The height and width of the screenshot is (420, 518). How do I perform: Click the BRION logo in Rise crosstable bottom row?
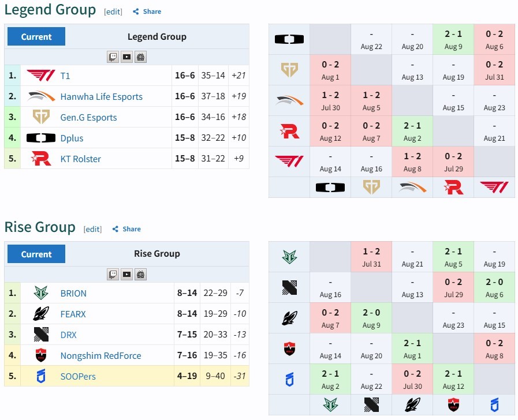330,405
